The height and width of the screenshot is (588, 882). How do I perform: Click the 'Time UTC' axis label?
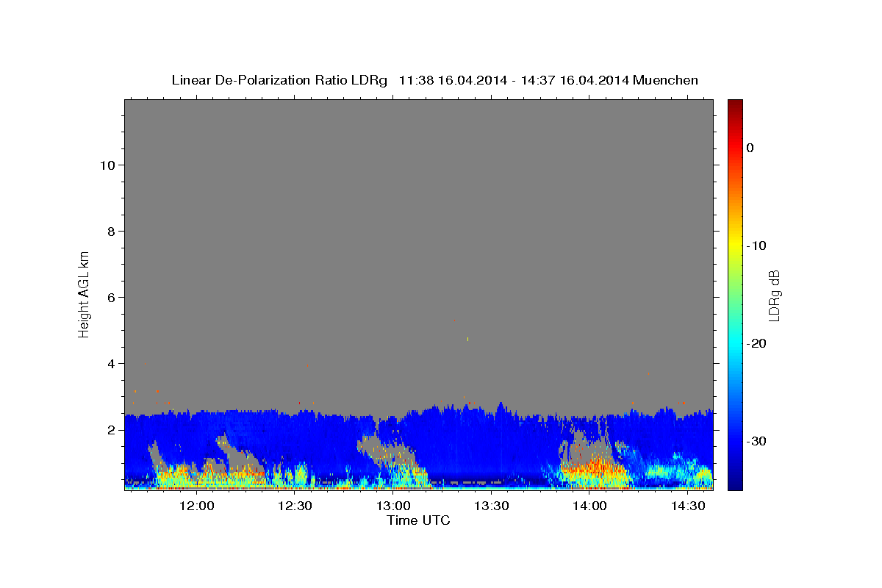418,520
